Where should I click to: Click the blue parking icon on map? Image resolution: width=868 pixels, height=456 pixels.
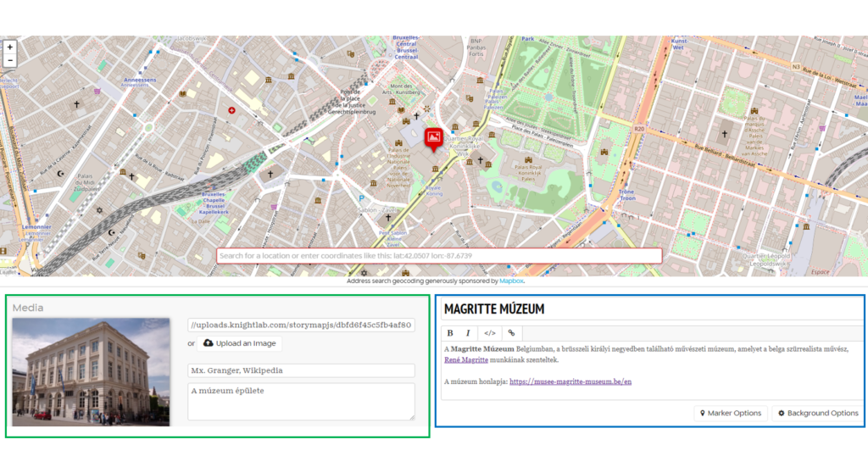pos(359,196)
